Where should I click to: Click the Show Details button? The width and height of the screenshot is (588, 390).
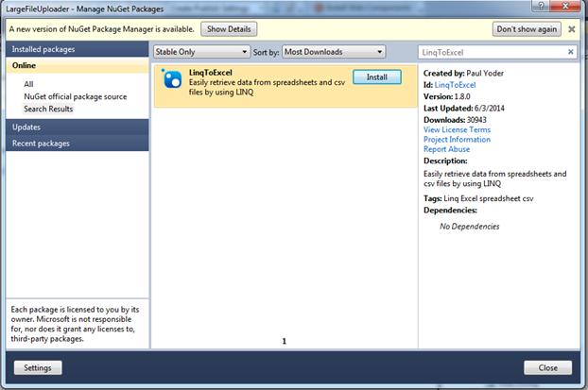coord(229,29)
